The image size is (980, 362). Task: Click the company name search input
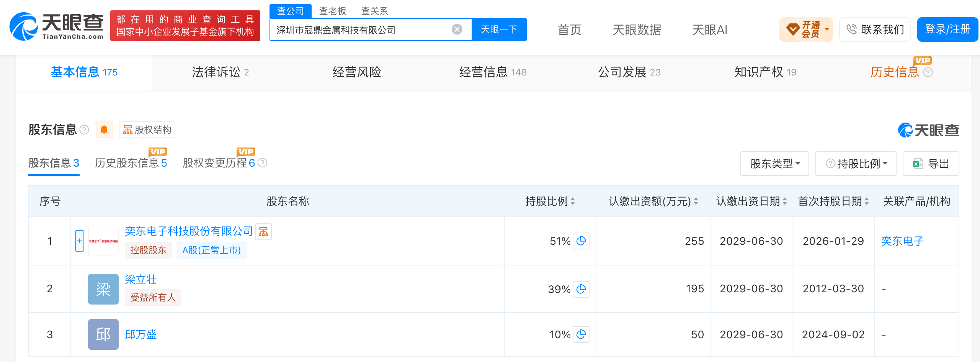362,29
